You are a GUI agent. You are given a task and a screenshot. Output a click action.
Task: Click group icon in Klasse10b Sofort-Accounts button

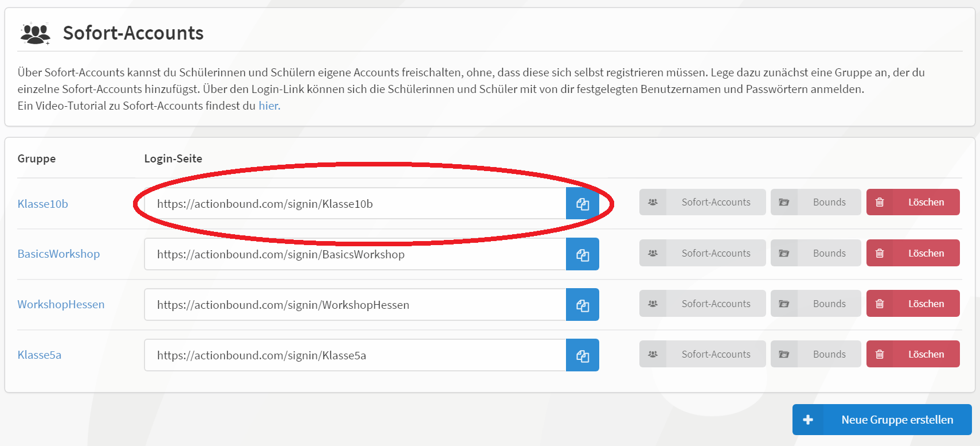(x=653, y=202)
